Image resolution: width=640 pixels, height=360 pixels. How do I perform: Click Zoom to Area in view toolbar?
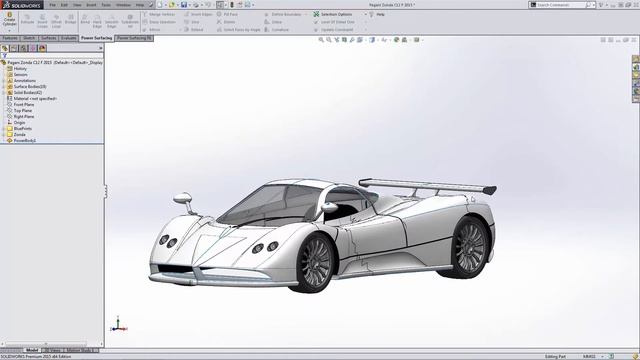[329, 40]
